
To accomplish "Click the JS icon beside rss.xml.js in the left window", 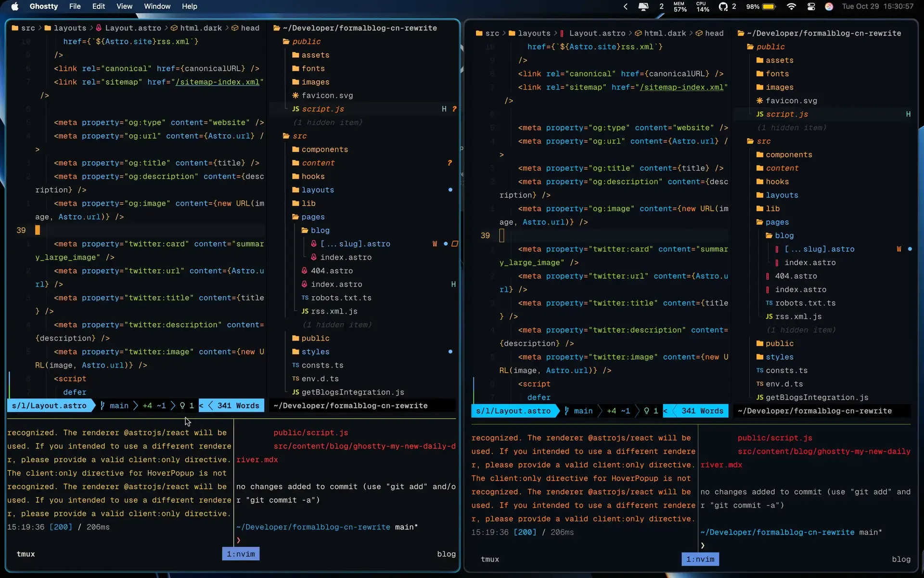I will click(x=305, y=311).
